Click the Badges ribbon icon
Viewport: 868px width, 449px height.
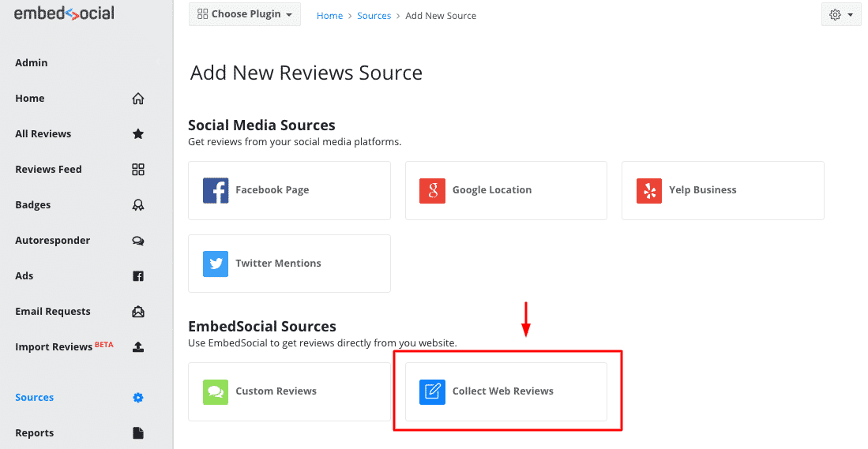point(138,204)
